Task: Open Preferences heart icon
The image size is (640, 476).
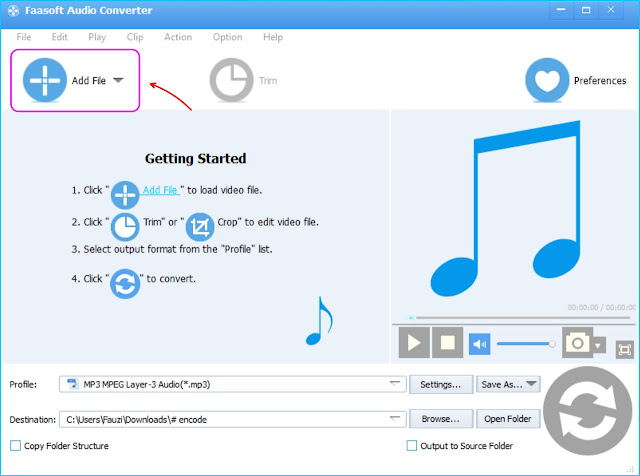Action: [547, 80]
